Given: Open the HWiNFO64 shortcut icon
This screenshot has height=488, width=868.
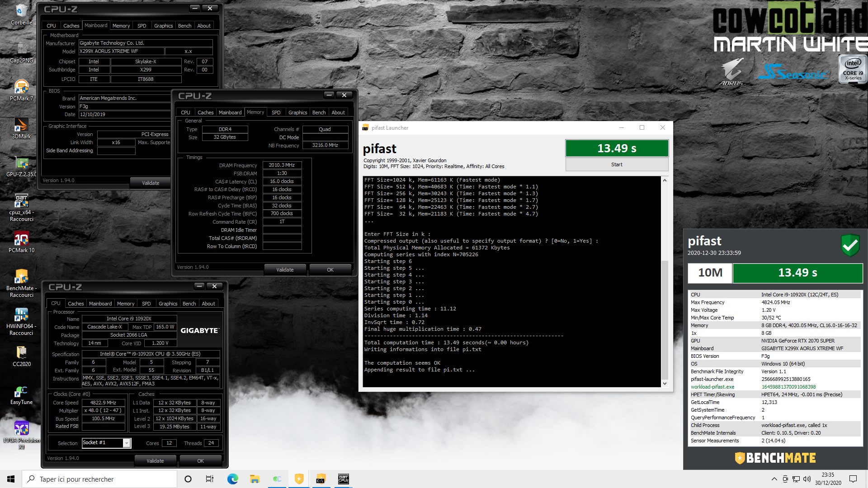Looking at the screenshot, I should click(21, 321).
